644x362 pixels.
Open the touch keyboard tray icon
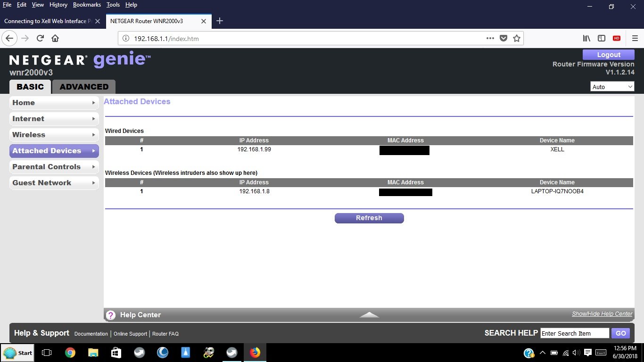coord(601,353)
